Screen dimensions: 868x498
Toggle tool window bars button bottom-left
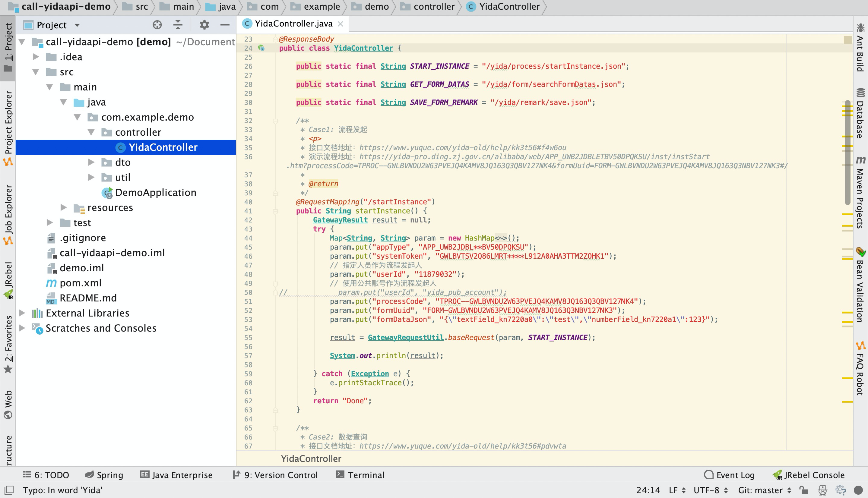[9, 490]
